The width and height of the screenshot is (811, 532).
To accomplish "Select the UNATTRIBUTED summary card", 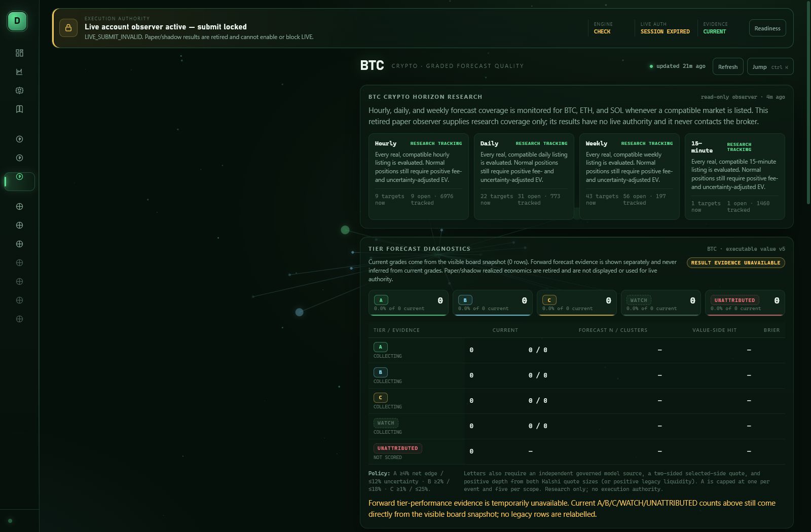I will tap(745, 303).
